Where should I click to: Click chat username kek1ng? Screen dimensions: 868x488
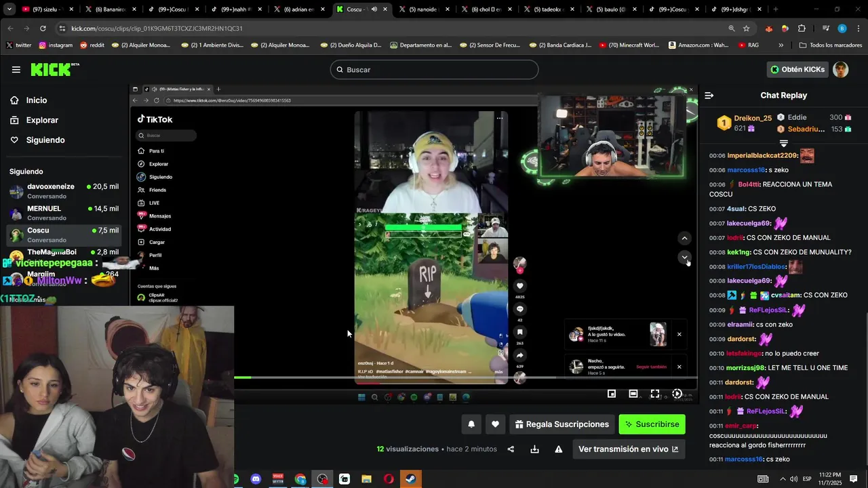[x=738, y=252]
